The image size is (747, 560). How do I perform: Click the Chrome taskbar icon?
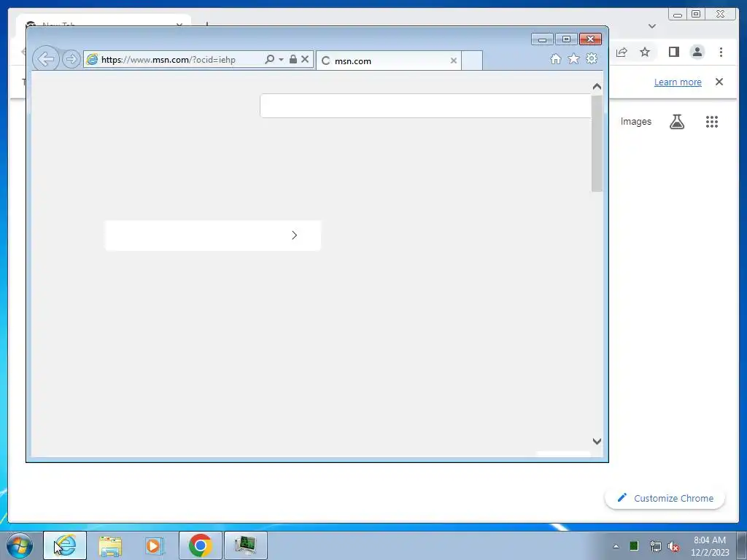pyautogui.click(x=201, y=545)
